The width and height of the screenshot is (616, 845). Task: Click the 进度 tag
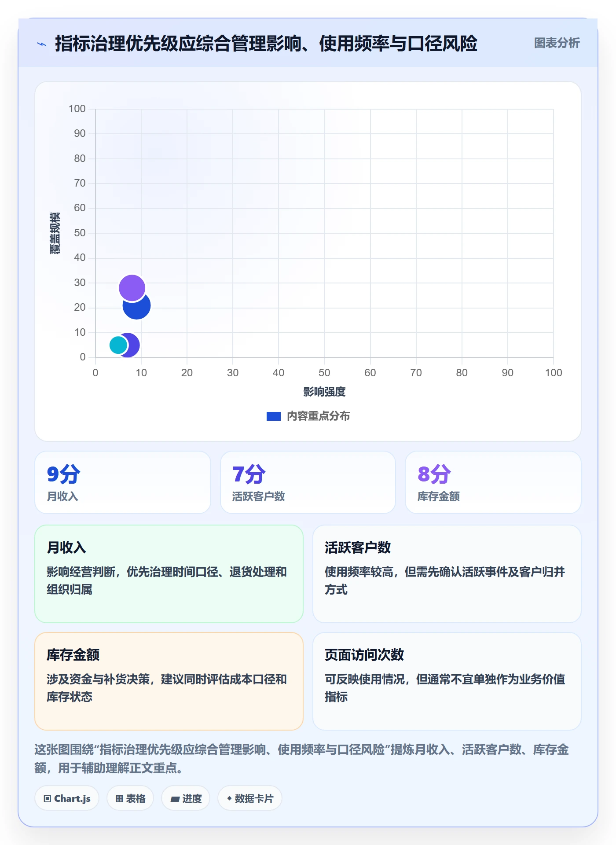pos(186,798)
